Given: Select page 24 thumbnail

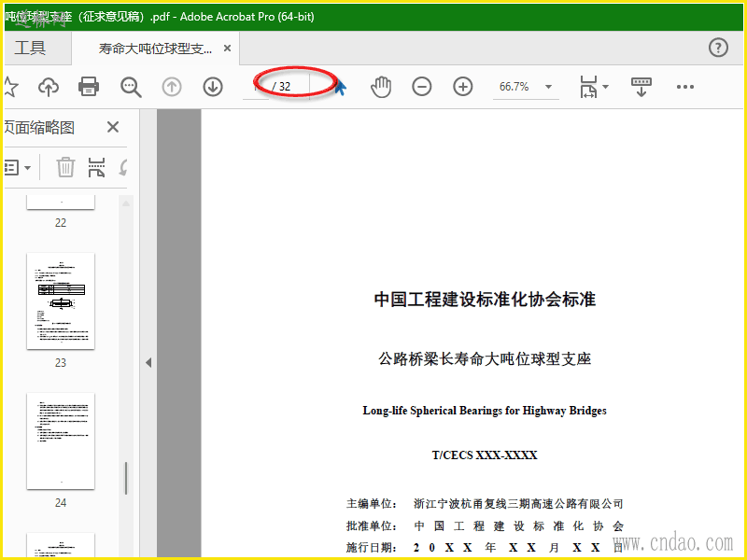Looking at the screenshot, I should [61, 441].
